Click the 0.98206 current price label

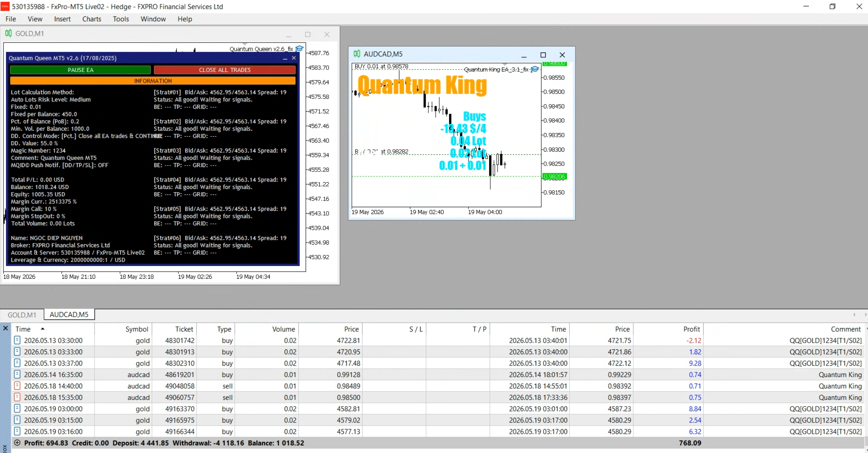tap(554, 176)
